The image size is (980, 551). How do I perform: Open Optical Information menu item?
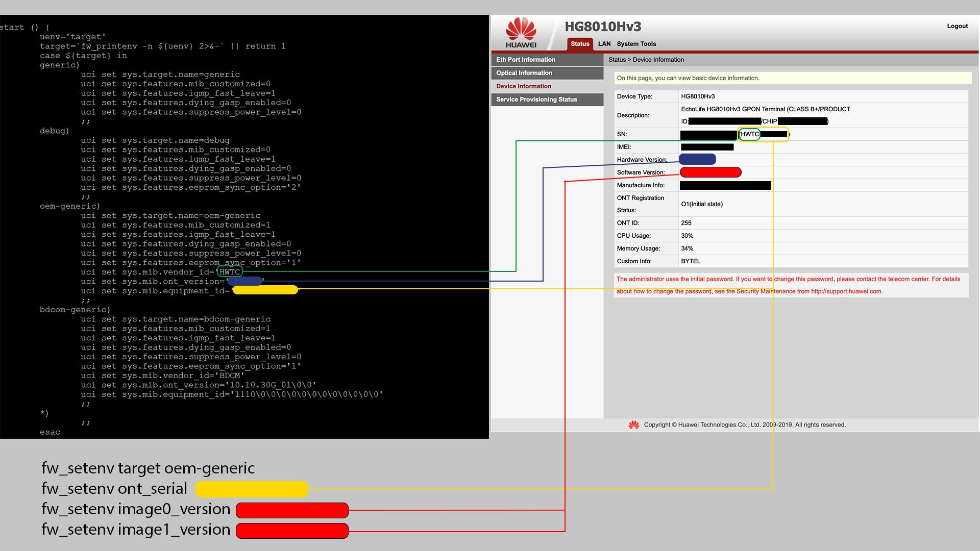click(547, 73)
